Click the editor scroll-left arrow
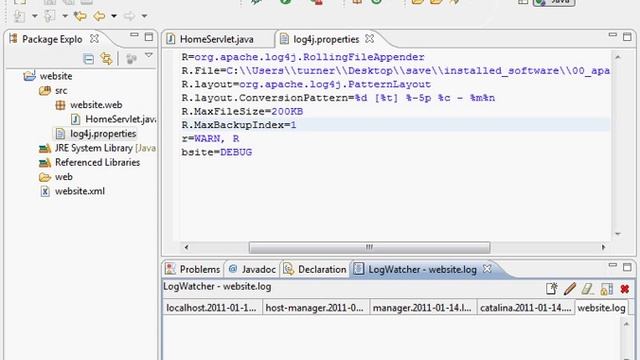Viewport: 640px width, 360px height. pyautogui.click(x=187, y=247)
